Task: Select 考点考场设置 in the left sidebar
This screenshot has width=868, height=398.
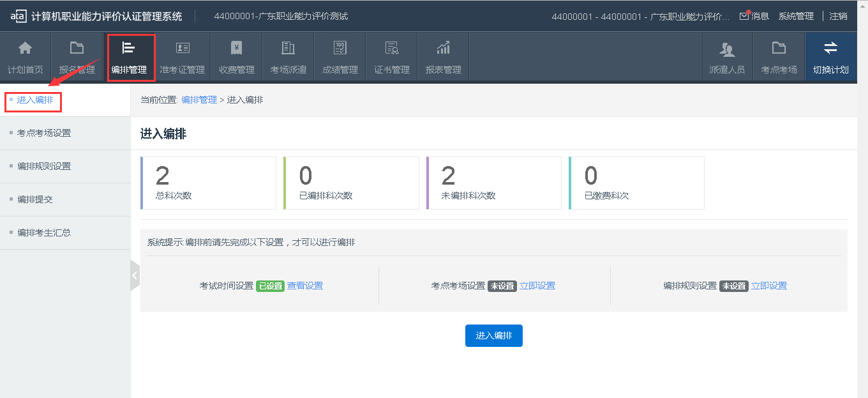Action: tap(44, 133)
